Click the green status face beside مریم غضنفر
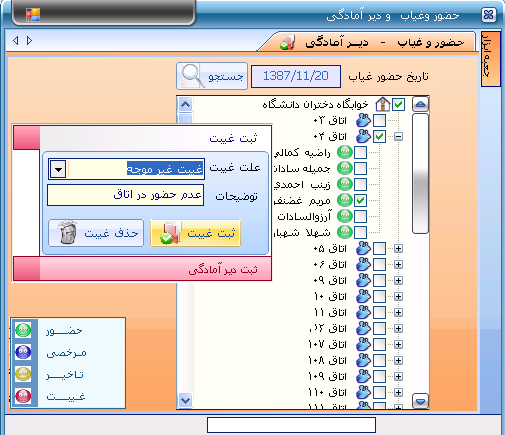The width and height of the screenshot is (505, 435). point(345,200)
